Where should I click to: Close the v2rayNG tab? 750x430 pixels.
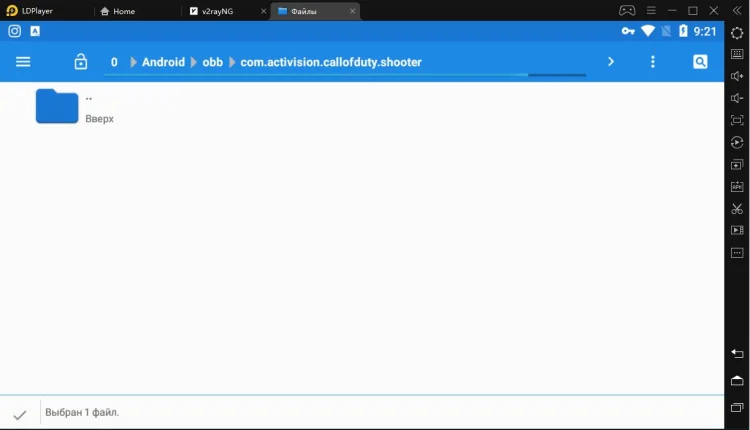pos(263,11)
